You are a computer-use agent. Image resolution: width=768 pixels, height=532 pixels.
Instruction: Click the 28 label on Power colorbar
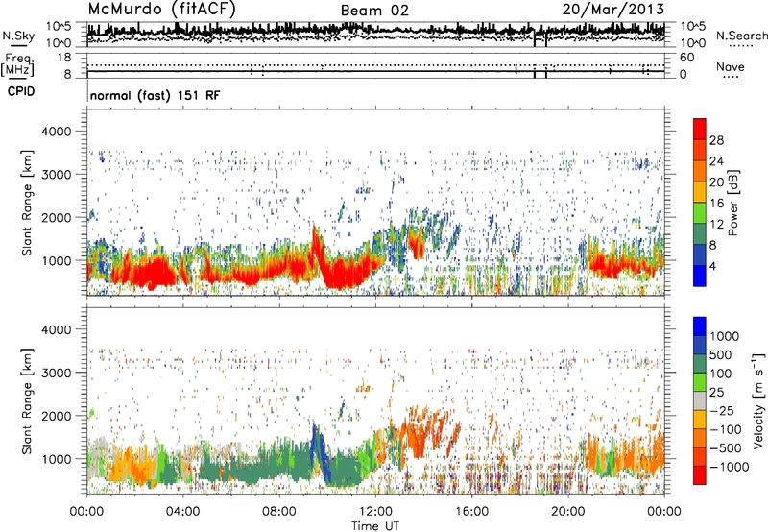(716, 140)
